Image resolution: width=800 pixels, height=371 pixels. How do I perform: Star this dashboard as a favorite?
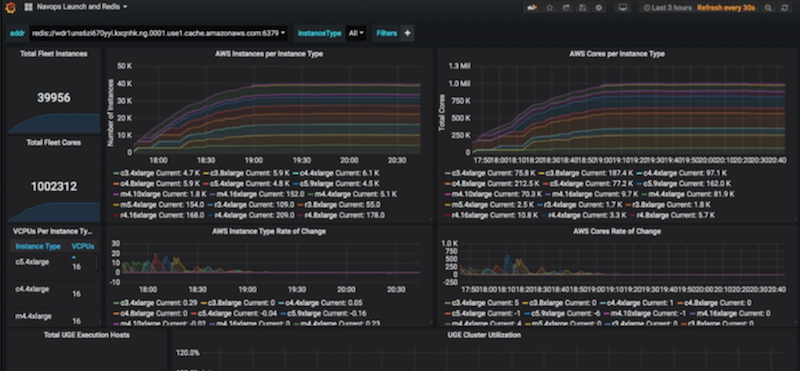click(x=549, y=8)
